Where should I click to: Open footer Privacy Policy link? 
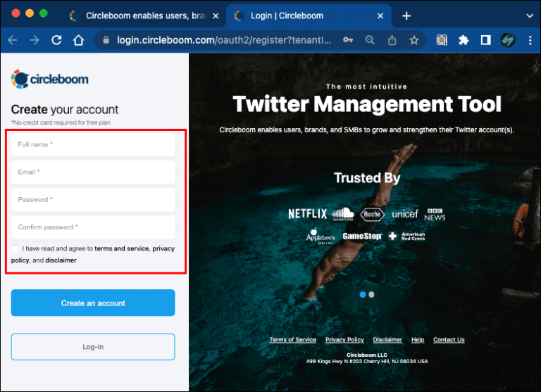(344, 340)
